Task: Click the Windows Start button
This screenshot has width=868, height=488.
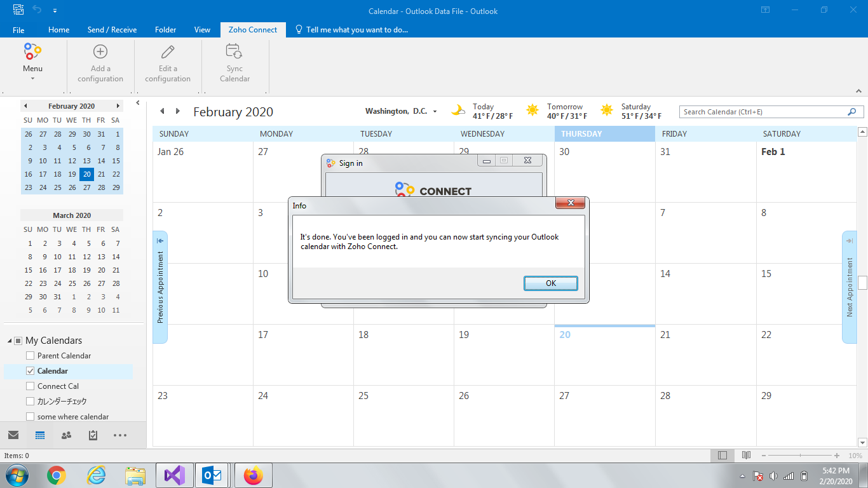Action: click(x=17, y=475)
